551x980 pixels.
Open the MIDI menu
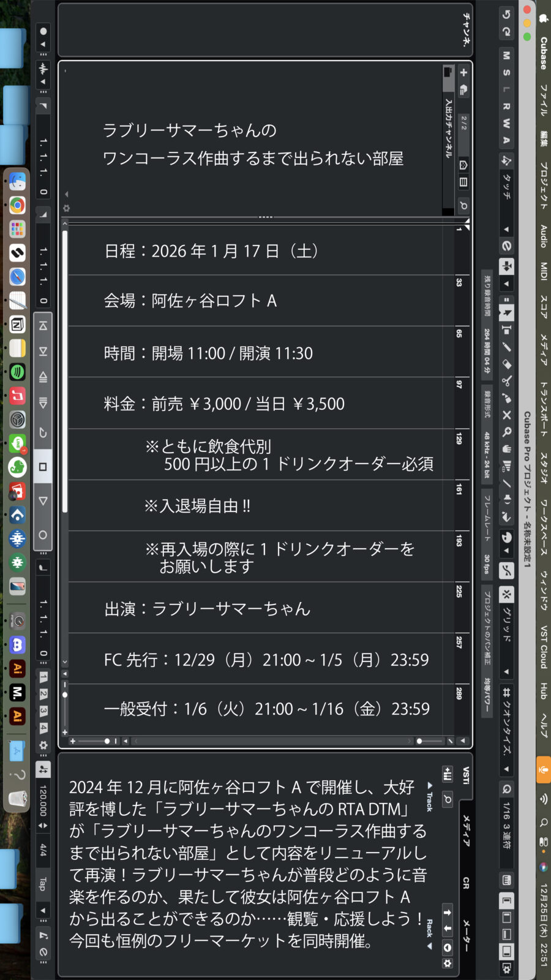pos(543,271)
